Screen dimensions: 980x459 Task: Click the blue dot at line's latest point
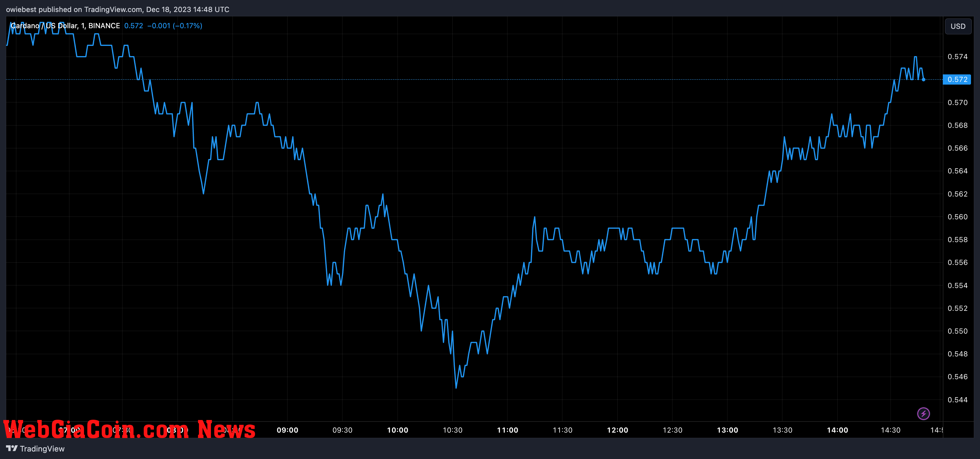pyautogui.click(x=923, y=79)
